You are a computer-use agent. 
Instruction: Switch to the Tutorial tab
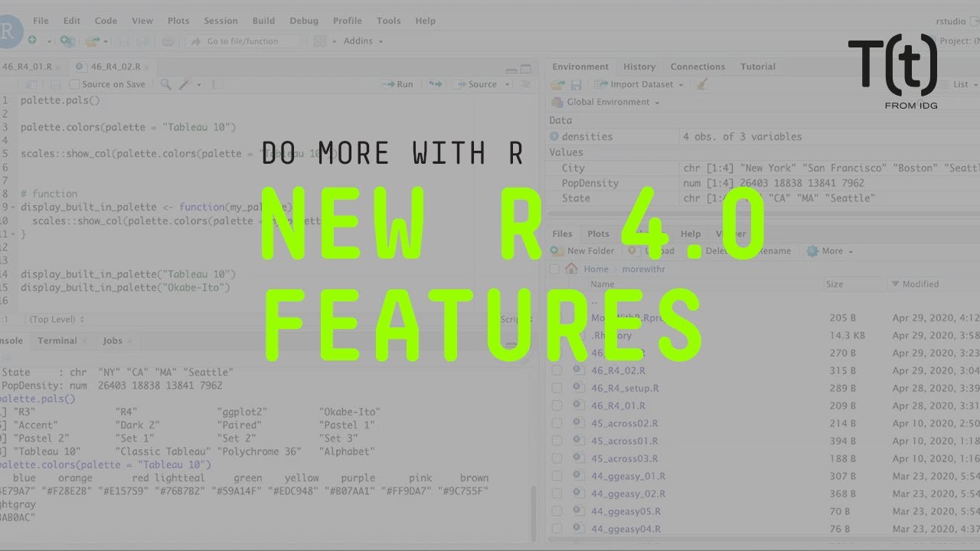point(758,67)
